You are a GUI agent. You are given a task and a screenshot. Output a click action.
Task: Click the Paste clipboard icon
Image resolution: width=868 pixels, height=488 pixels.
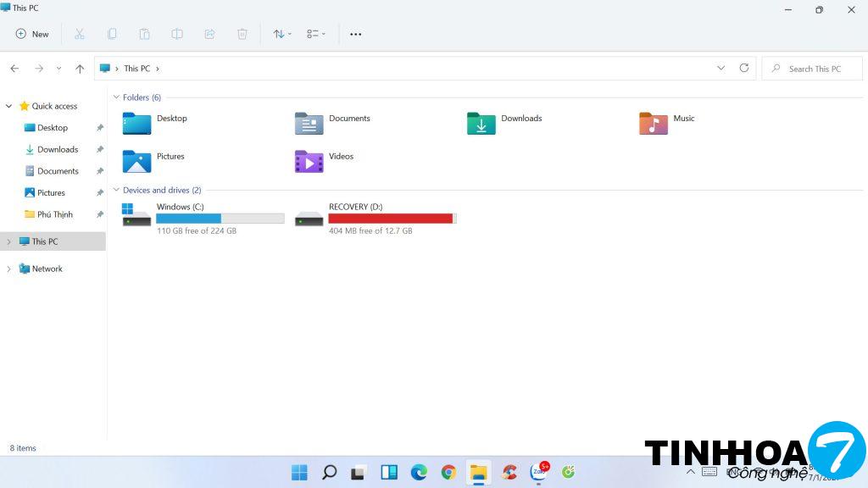tap(144, 34)
